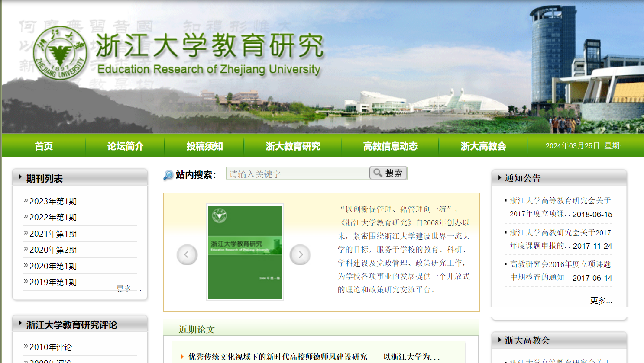Click the 浙江大学教育研究 banner title
The height and width of the screenshot is (363, 644).
[x=210, y=45]
